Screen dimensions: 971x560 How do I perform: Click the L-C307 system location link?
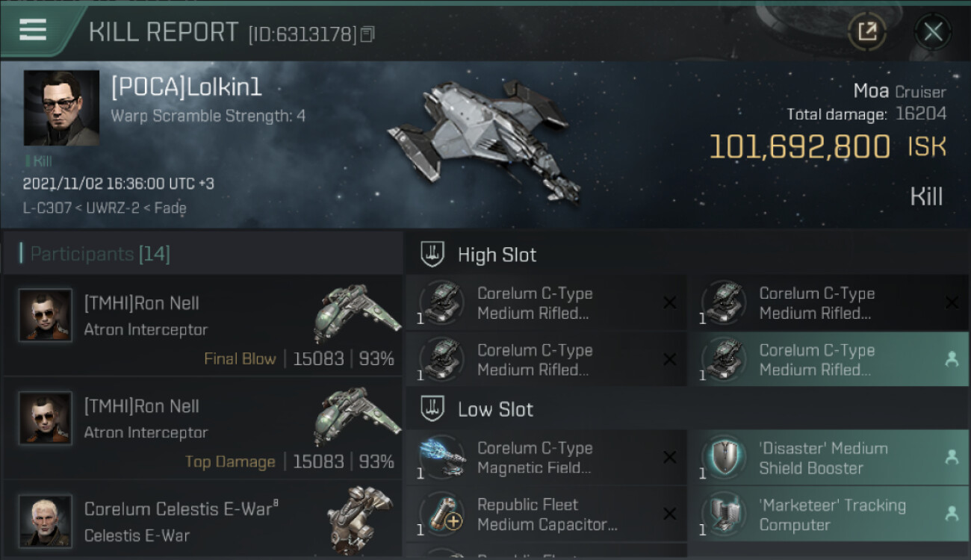click(x=47, y=208)
